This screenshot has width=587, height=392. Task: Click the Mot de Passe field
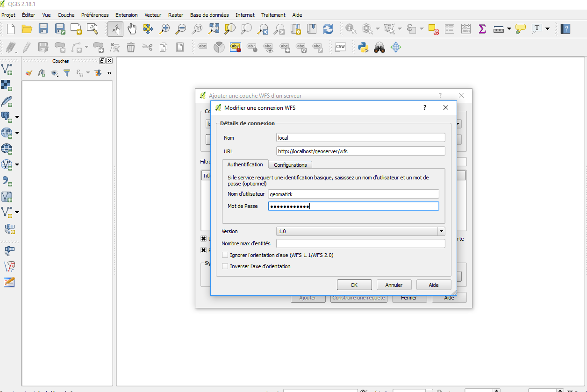[x=353, y=206]
